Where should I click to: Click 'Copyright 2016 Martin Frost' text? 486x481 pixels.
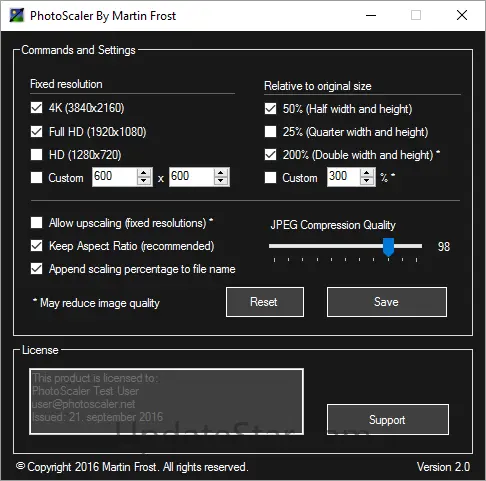tap(92, 467)
